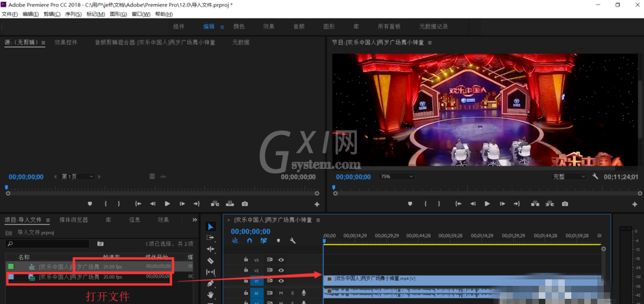Mute the A1 audio track
Image resolution: width=644 pixels, height=304 pixels.
pos(281,293)
